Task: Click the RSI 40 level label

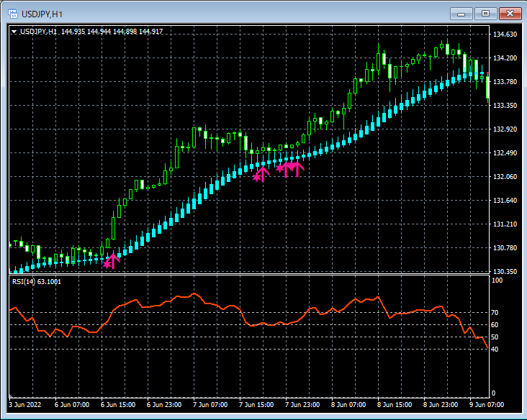Action: (495, 349)
